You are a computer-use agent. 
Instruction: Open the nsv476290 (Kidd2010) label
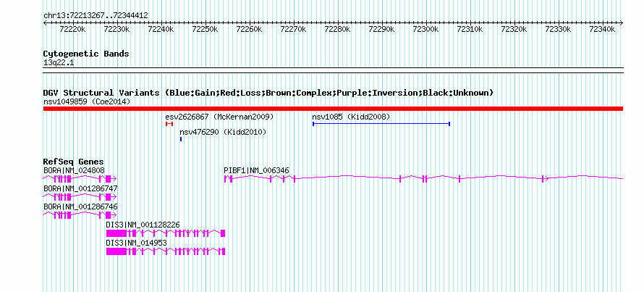coord(223,132)
